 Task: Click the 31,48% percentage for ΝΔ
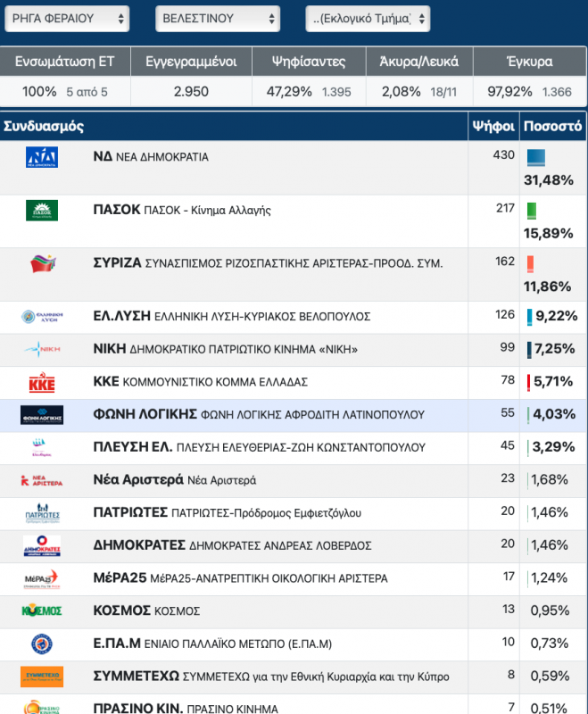click(x=549, y=180)
